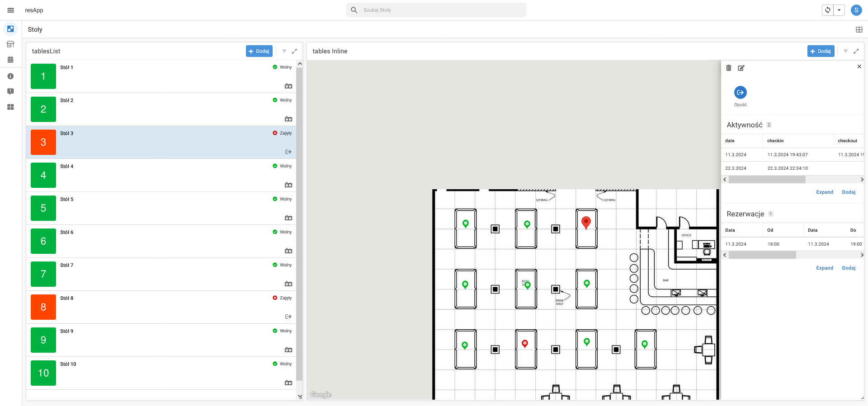This screenshot has width=868, height=406.
Task: Click the check-in icon on Stół 1 row
Action: pos(288,86)
